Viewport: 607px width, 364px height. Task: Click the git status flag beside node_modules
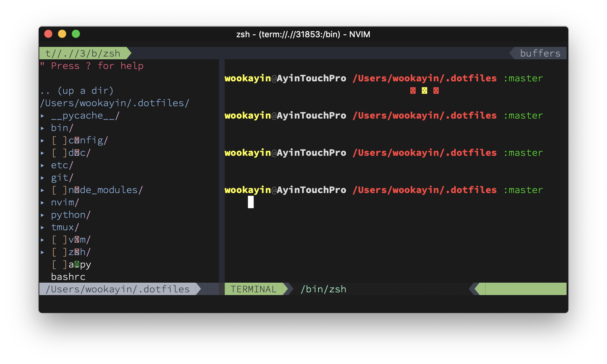point(59,190)
